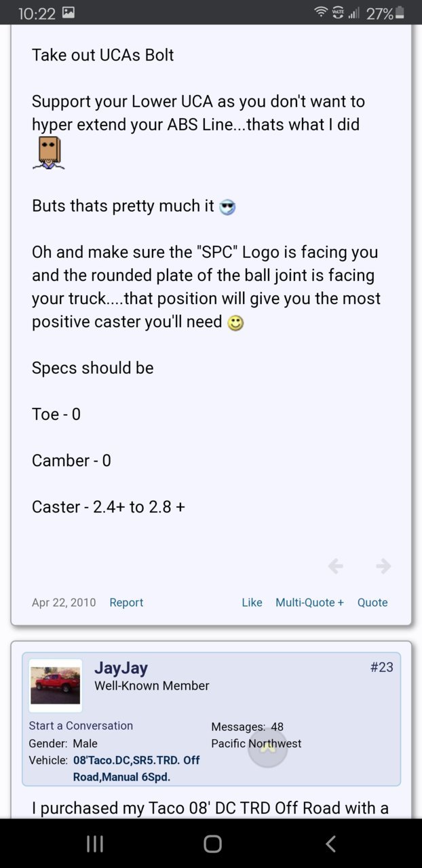This screenshot has height=868, width=422.
Task: Tap the scroll-to-top floating button
Action: click(267, 747)
